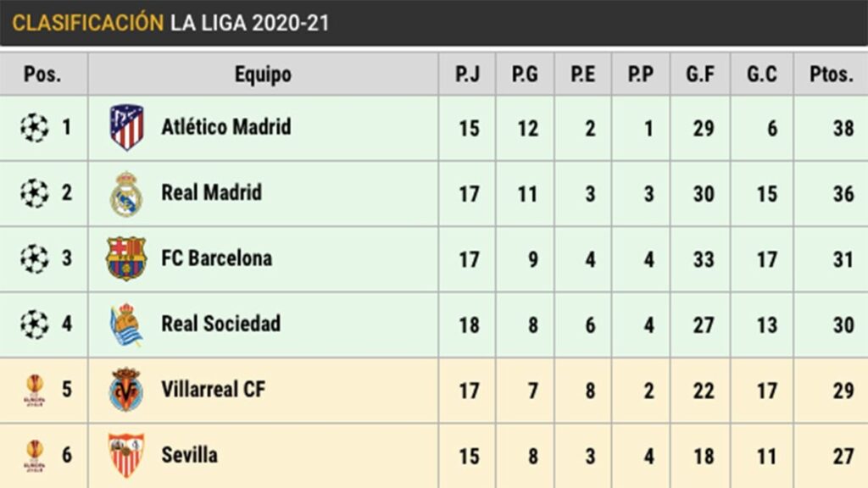The height and width of the screenshot is (488, 868).
Task: Click the Pos. column header
Action: 42,75
